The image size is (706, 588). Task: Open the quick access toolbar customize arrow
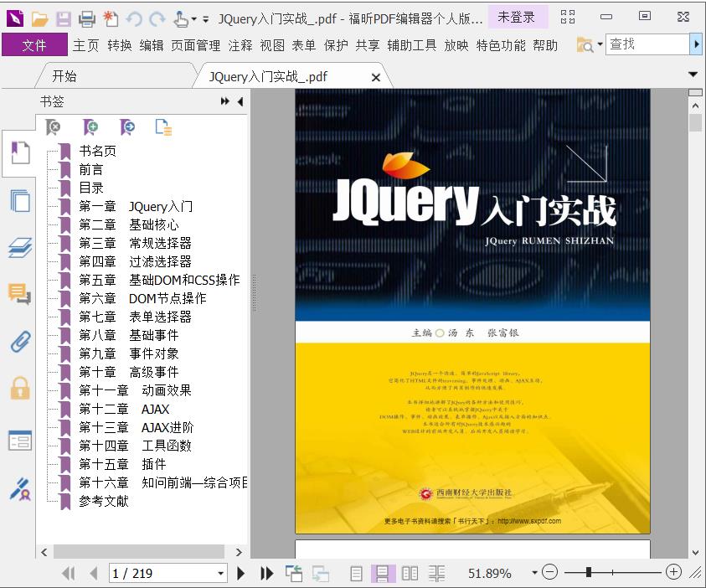click(205, 19)
